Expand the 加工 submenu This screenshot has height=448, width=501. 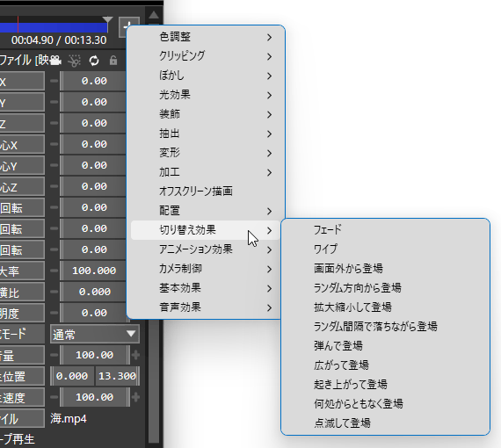pos(206,172)
